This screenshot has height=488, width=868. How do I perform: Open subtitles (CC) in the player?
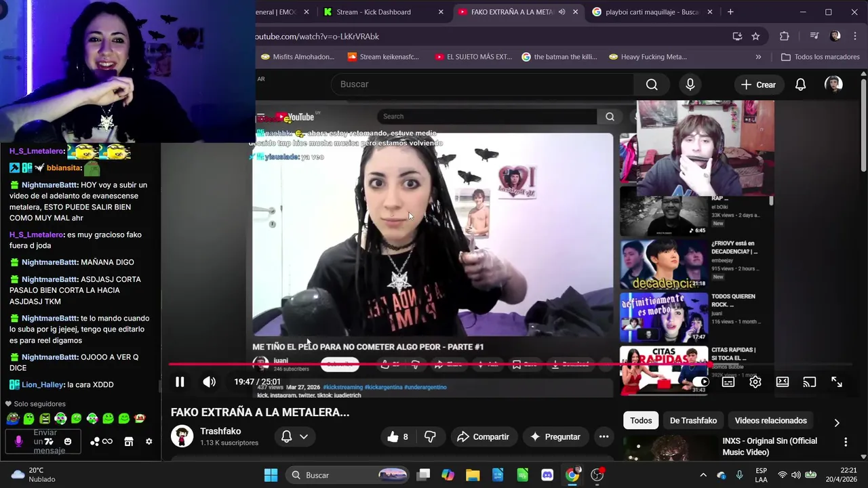[728, 382]
